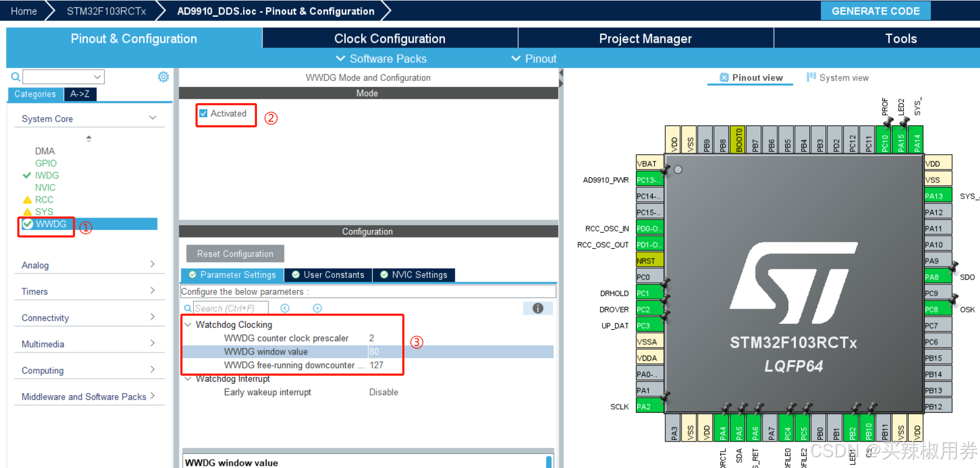
Task: Switch to Clock Configuration tab
Action: click(390, 38)
